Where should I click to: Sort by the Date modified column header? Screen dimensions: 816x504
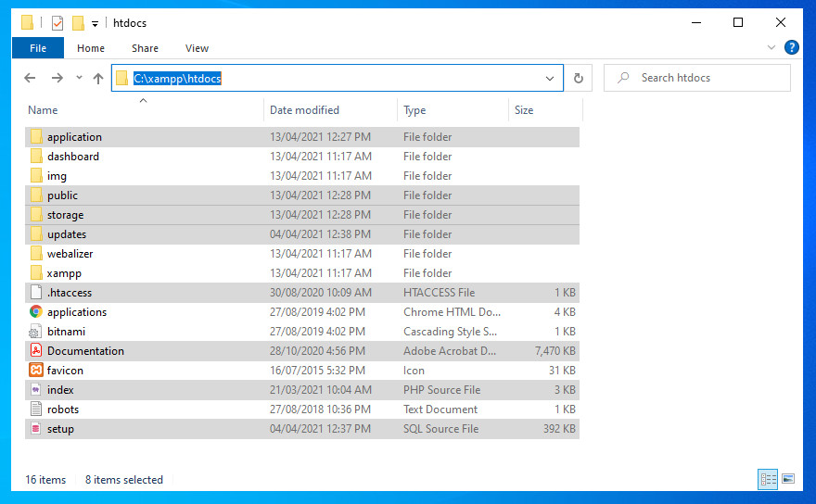click(x=330, y=109)
